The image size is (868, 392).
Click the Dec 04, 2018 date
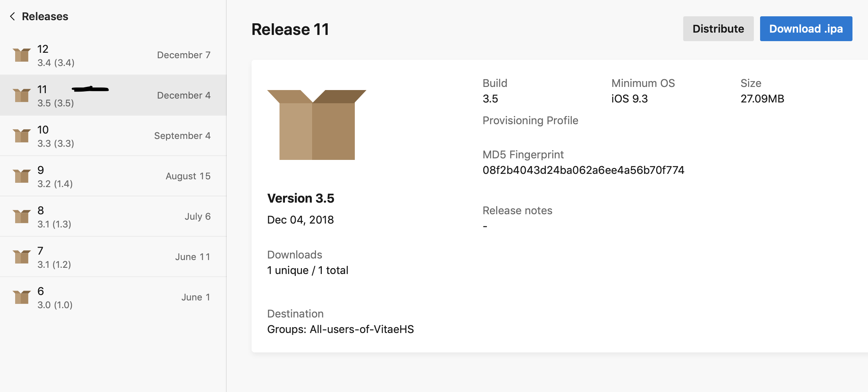(x=300, y=220)
